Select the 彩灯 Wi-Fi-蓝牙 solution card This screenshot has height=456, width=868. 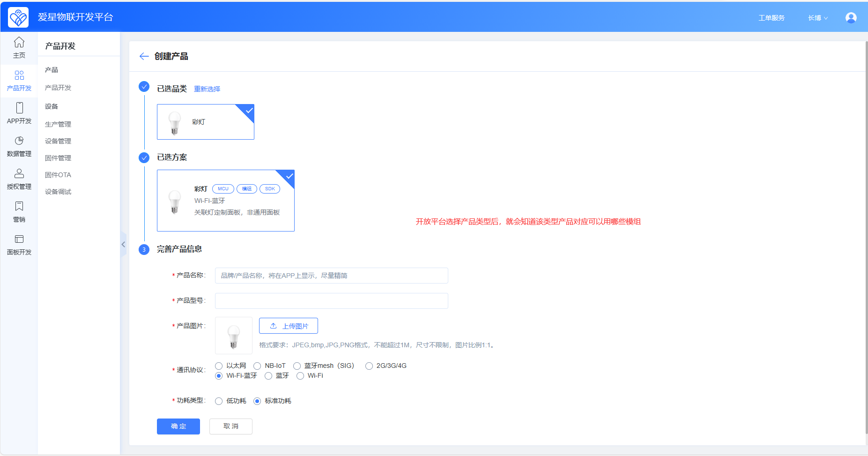(x=226, y=201)
